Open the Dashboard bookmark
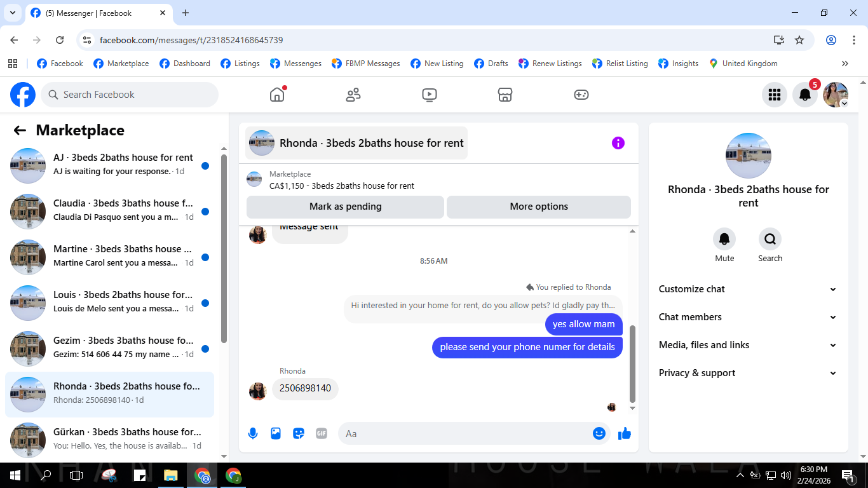Screen dimensions: 868x488 pyautogui.click(x=185, y=64)
